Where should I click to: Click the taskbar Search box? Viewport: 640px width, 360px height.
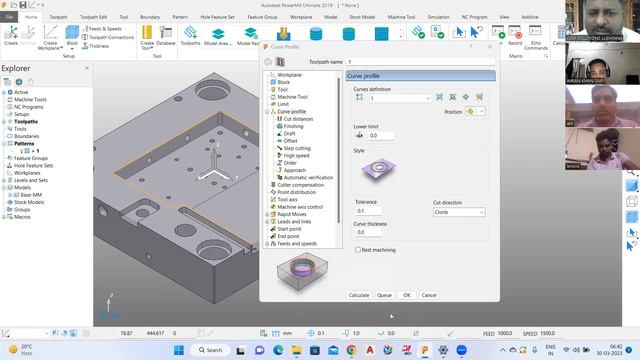(210, 350)
